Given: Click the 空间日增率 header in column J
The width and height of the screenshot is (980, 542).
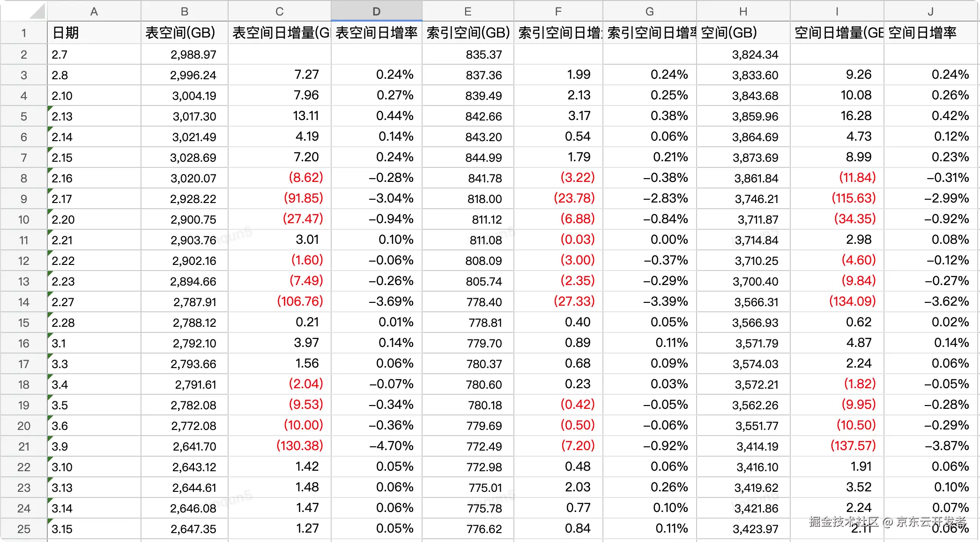Looking at the screenshot, I should coord(922,33).
